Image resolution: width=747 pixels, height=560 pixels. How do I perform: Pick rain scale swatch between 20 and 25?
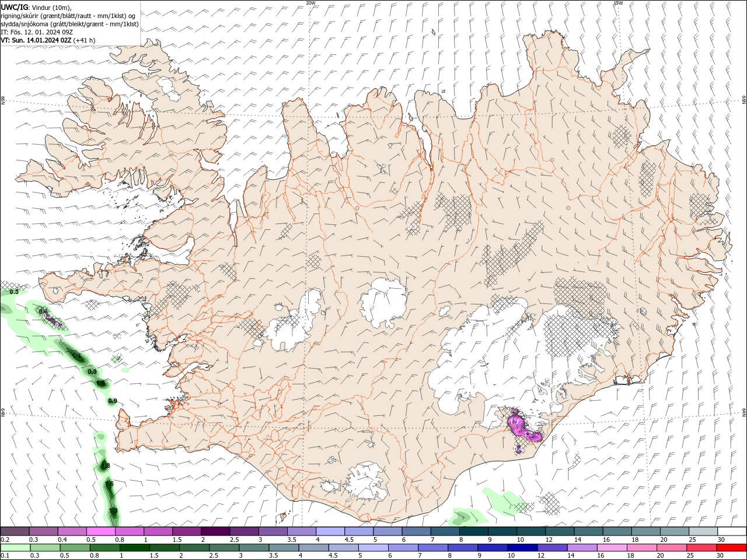(x=671, y=548)
